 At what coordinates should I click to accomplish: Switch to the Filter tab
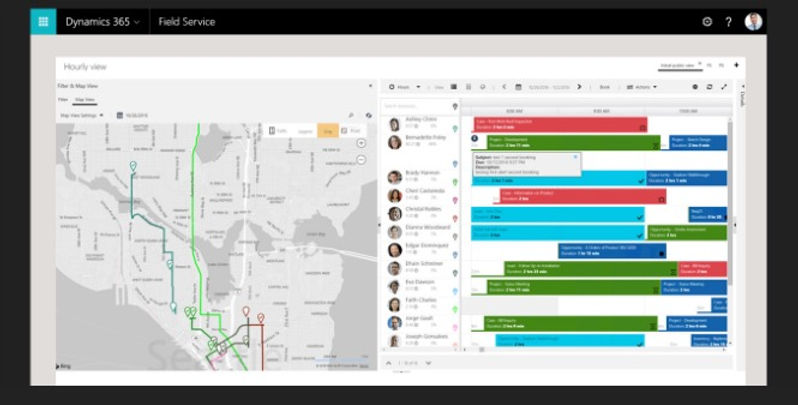coord(62,100)
